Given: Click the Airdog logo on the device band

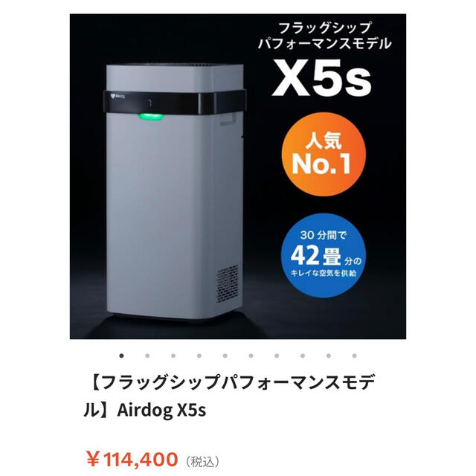Looking at the screenshot, I should tap(118, 97).
